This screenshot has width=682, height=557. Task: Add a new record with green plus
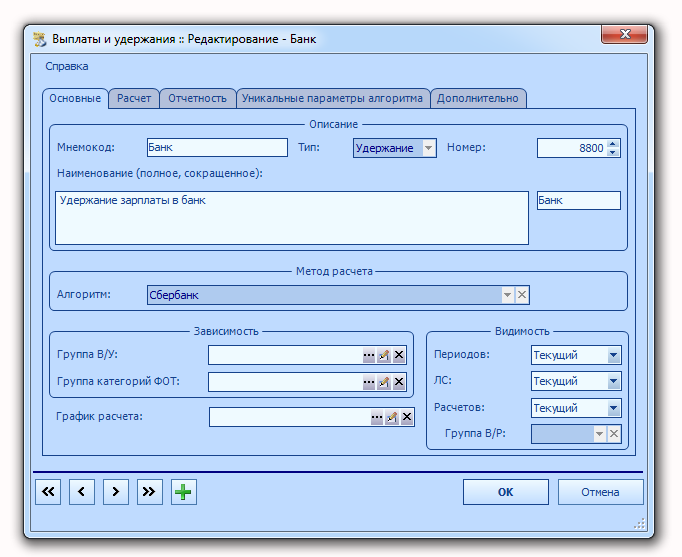(x=184, y=492)
